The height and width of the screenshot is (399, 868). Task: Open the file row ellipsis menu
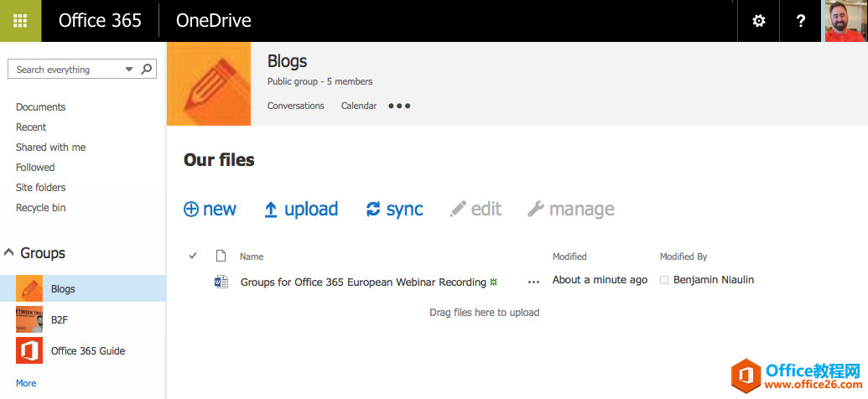click(x=533, y=282)
